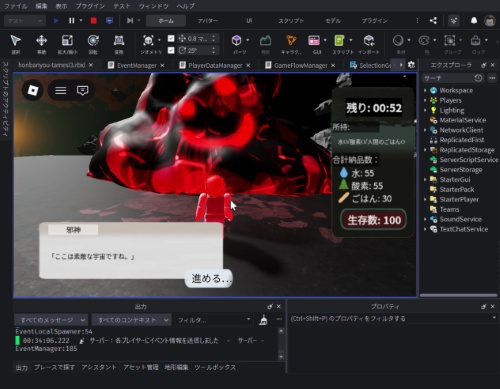The height and width of the screenshot is (389, 500).
Task: Click the 進める… dialogue button
Action: click(x=209, y=278)
